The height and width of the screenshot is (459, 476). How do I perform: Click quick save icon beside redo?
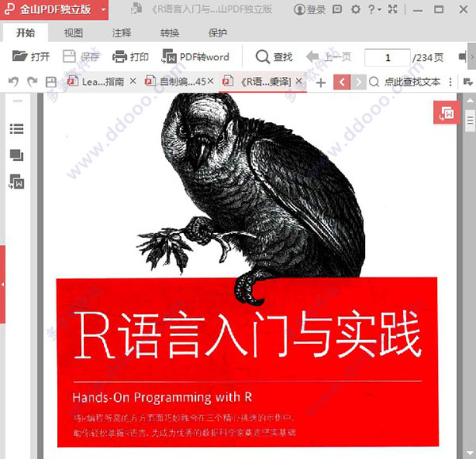51,82
